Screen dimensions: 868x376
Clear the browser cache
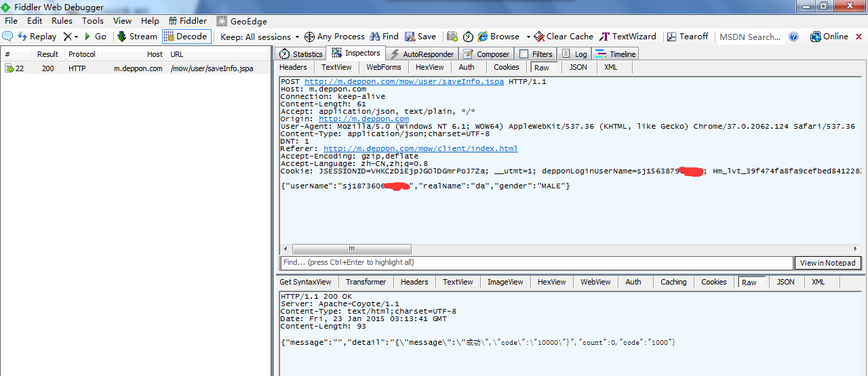click(564, 37)
